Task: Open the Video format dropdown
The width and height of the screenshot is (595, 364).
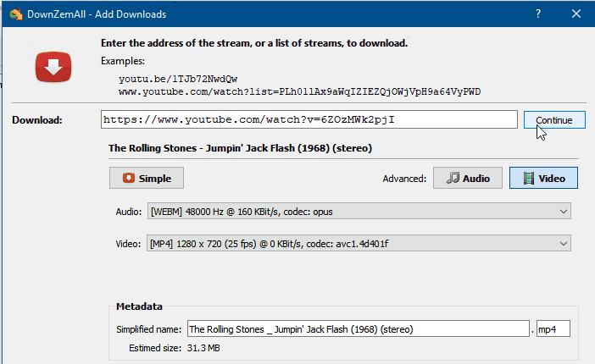Action: coord(359,244)
